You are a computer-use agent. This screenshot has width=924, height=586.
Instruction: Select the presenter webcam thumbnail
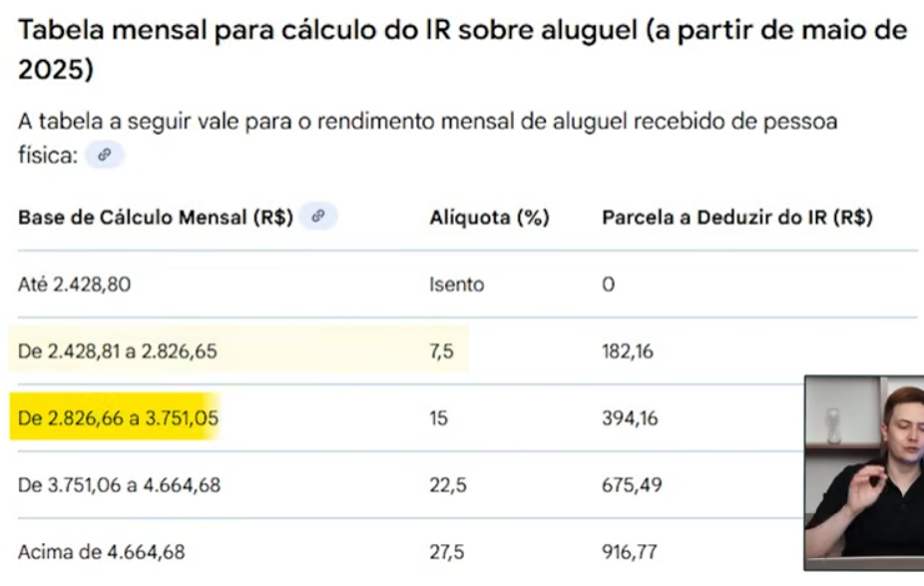pyautogui.click(x=864, y=471)
